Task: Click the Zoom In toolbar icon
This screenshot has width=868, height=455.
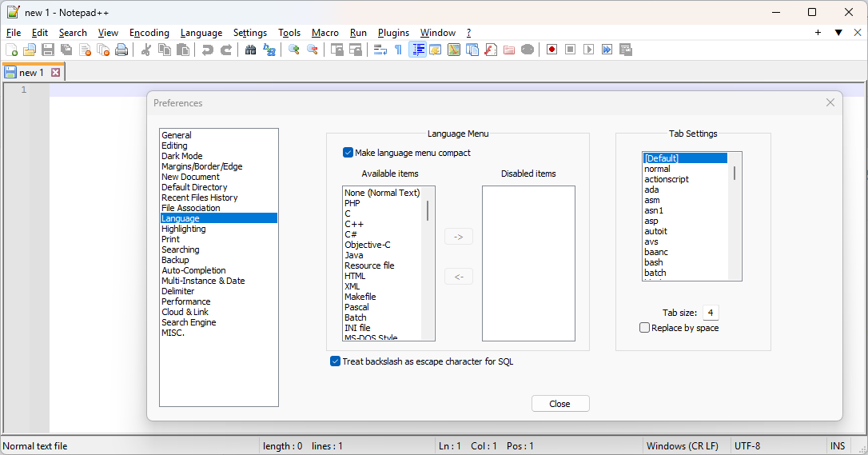Action: (x=294, y=50)
